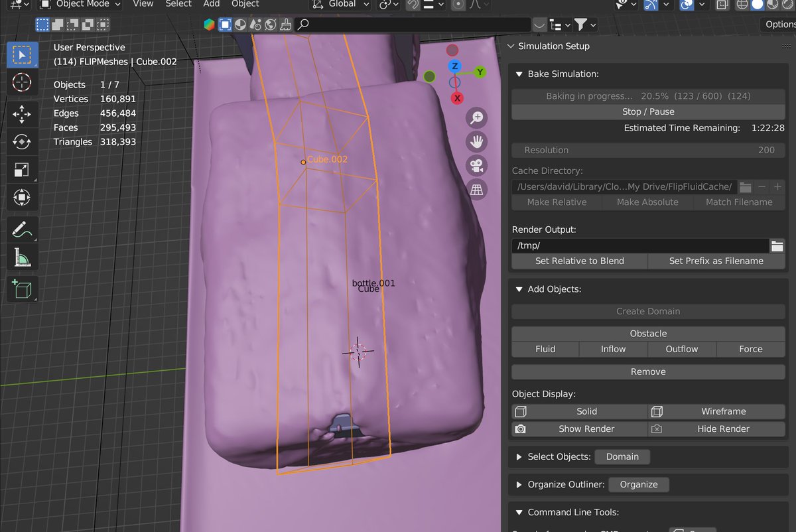Toggle proportional editing
796x532 pixels.
click(458, 5)
